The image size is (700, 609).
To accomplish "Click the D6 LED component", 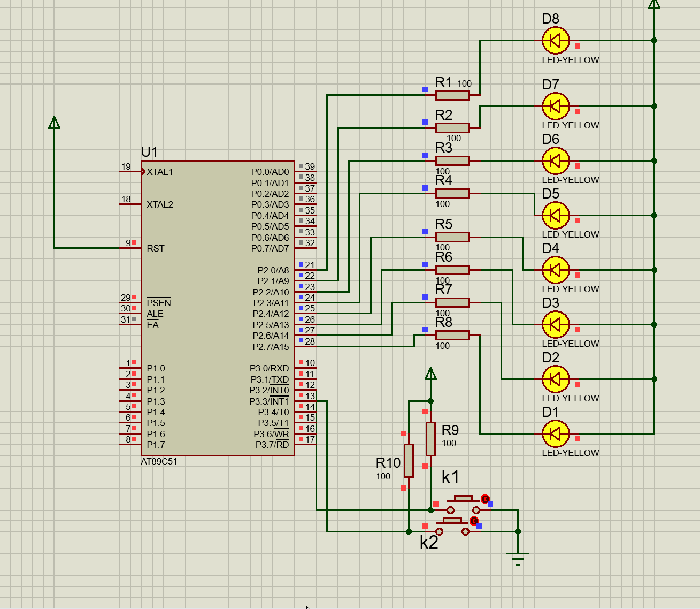I will point(556,161).
